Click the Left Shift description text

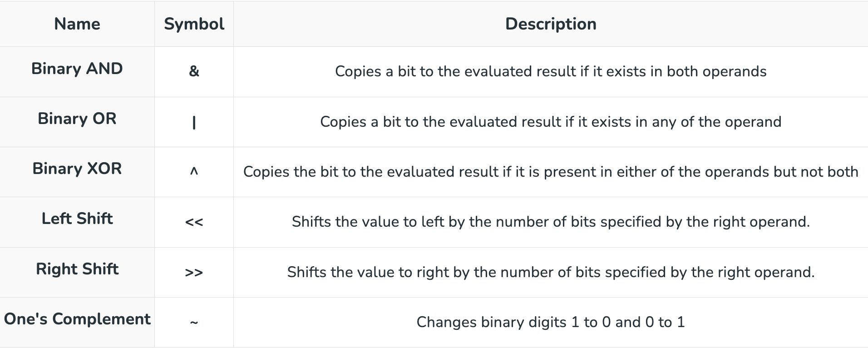point(550,222)
